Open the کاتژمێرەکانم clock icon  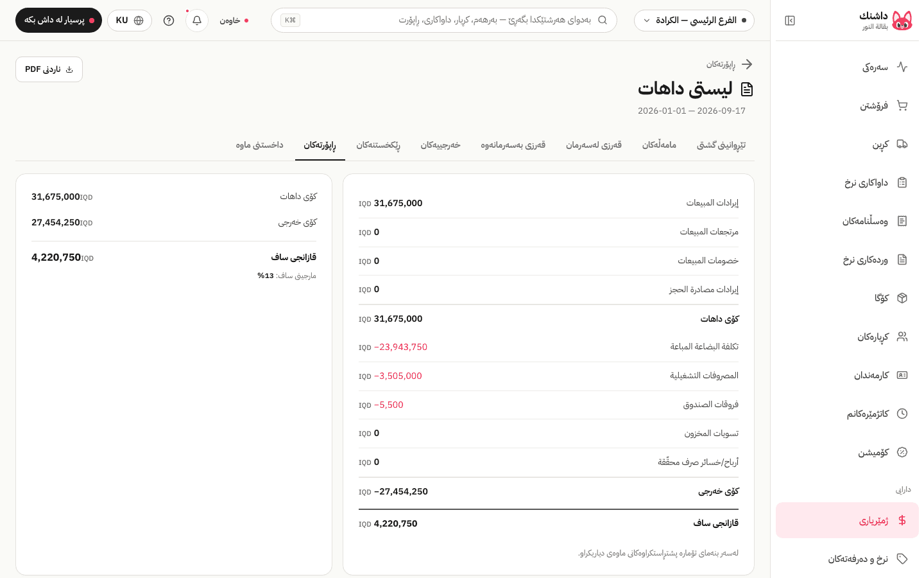902,414
